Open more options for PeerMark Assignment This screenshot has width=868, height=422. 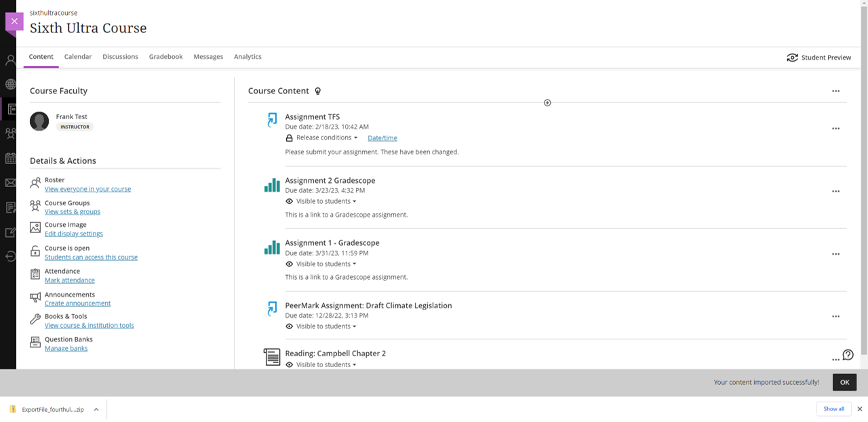(835, 316)
